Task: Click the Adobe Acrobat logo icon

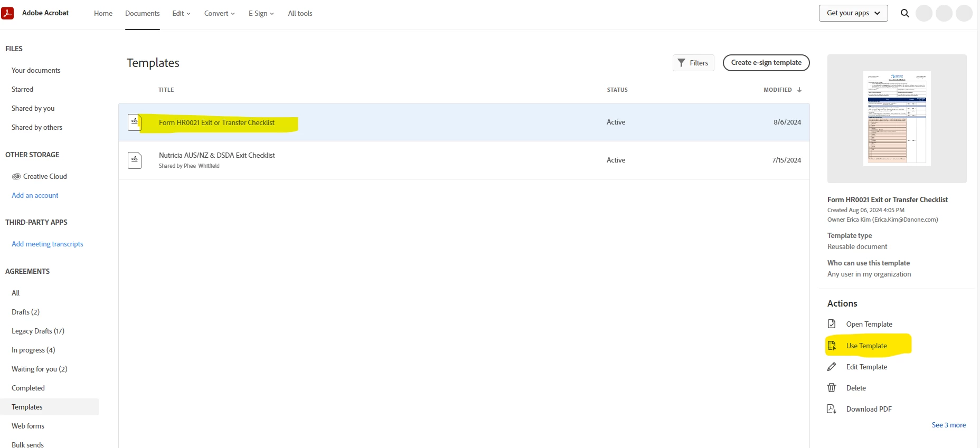Action: [x=7, y=13]
